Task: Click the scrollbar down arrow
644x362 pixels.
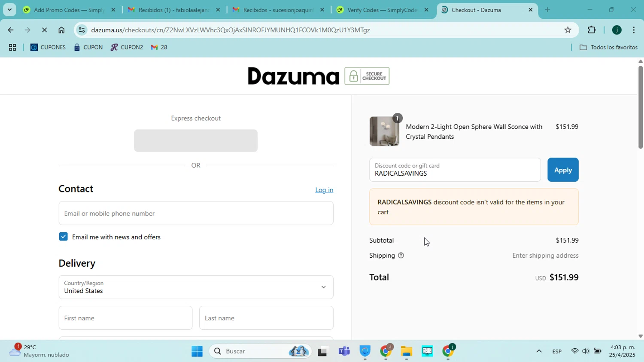Action: point(641,336)
